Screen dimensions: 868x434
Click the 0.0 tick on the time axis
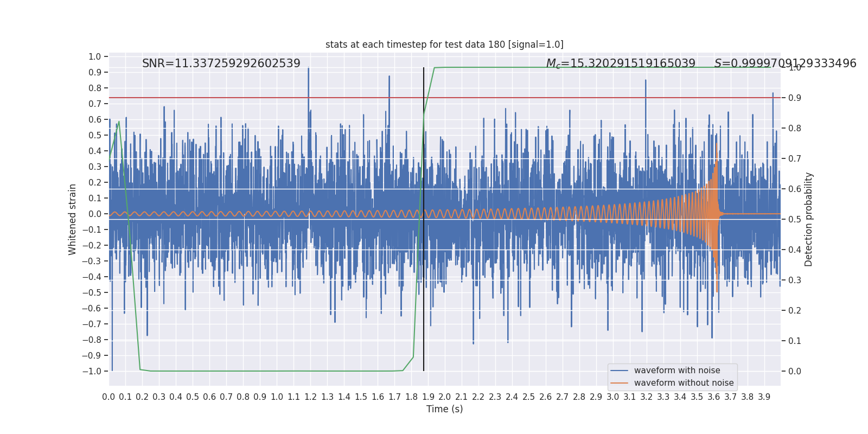click(108, 397)
